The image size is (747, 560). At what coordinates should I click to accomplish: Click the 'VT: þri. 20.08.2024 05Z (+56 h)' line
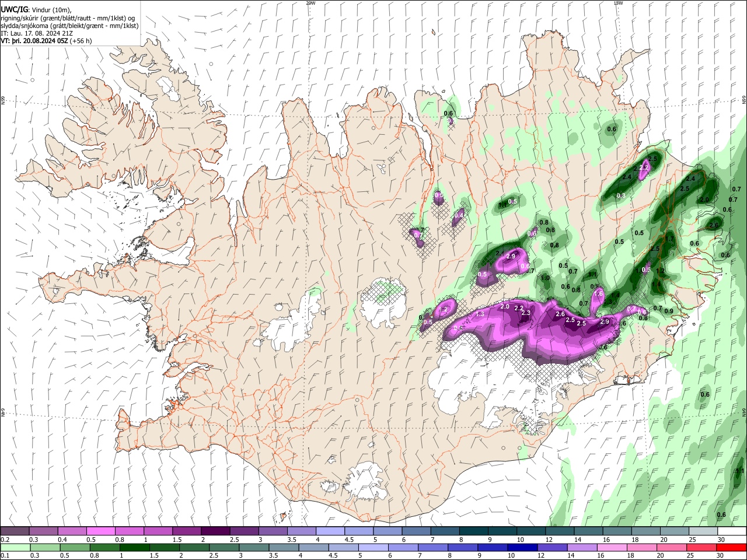click(x=47, y=41)
